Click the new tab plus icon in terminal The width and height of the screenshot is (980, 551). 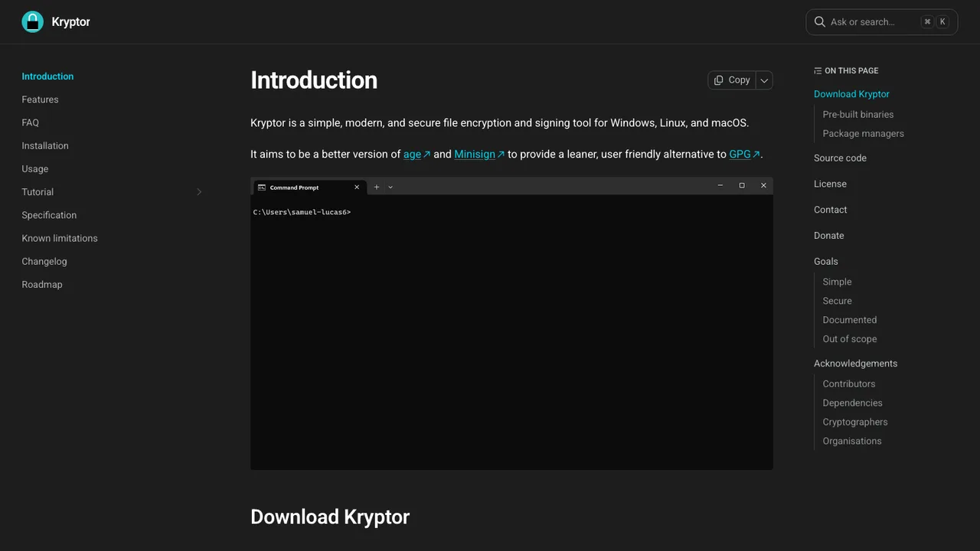point(376,187)
